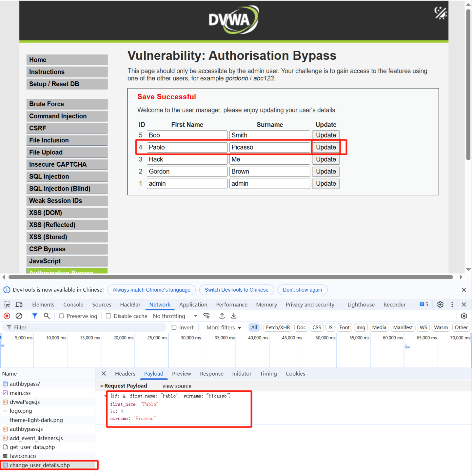Click Switch DevTools to Chinese button
This screenshot has width=472, height=476.
click(x=236, y=290)
